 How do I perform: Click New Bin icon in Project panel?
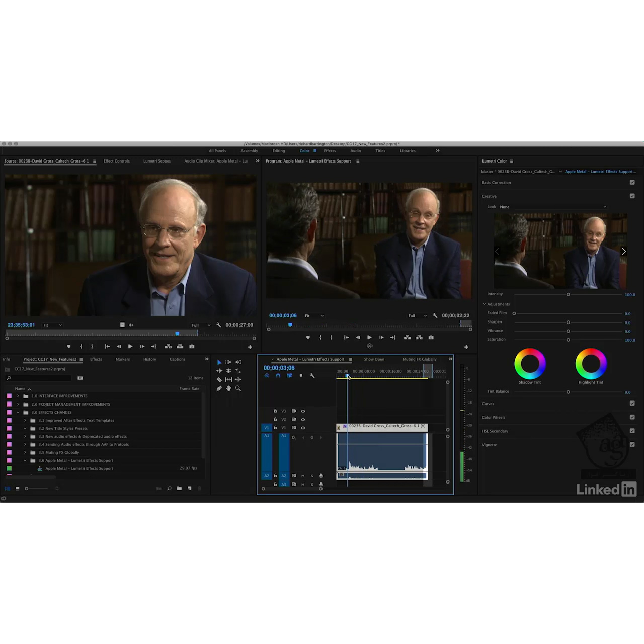pyautogui.click(x=179, y=488)
